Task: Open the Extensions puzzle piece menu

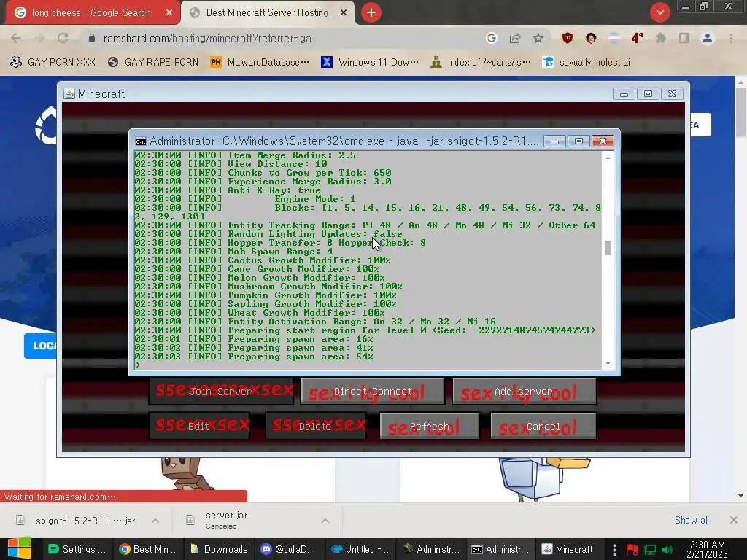Action: [661, 38]
